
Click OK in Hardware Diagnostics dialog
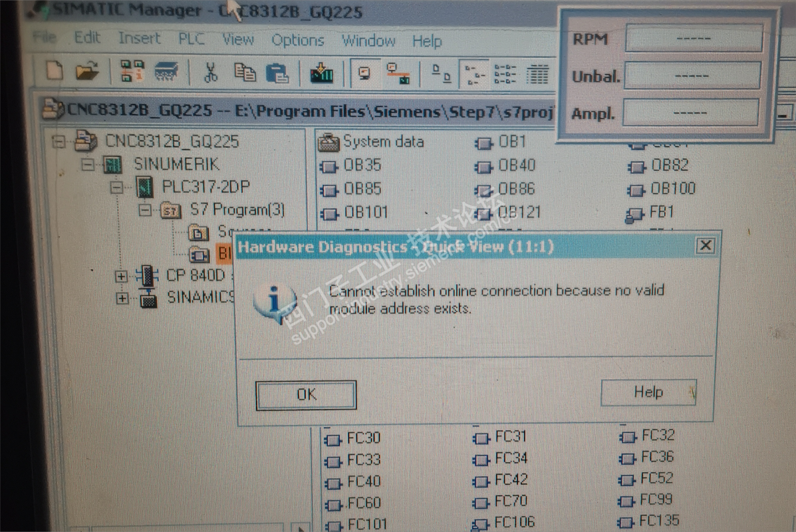coord(306,394)
